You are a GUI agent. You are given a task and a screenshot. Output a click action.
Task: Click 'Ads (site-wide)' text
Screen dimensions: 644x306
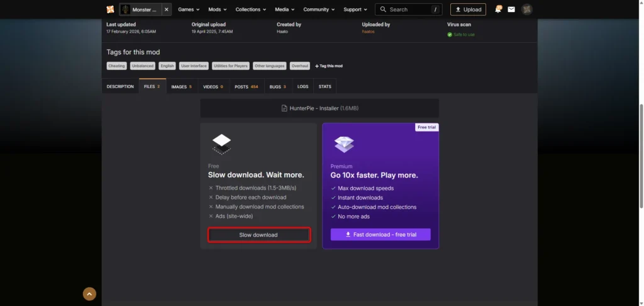pos(234,216)
